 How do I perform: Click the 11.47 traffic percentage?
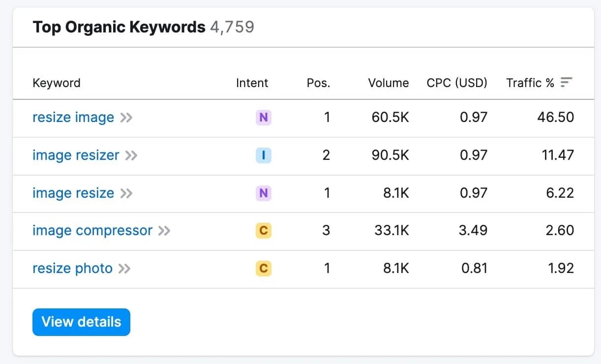pos(557,155)
